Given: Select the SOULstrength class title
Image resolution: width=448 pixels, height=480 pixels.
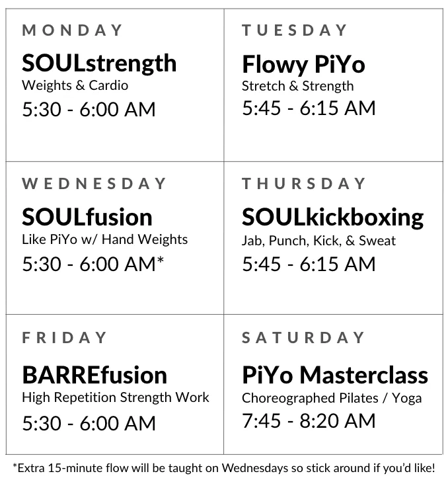Looking at the screenshot, I should click(99, 64).
